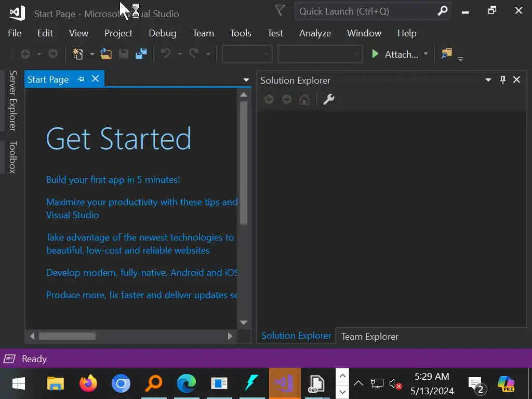Open the Toolbox side tab
Viewport: 532px width, 399px height.
12,157
